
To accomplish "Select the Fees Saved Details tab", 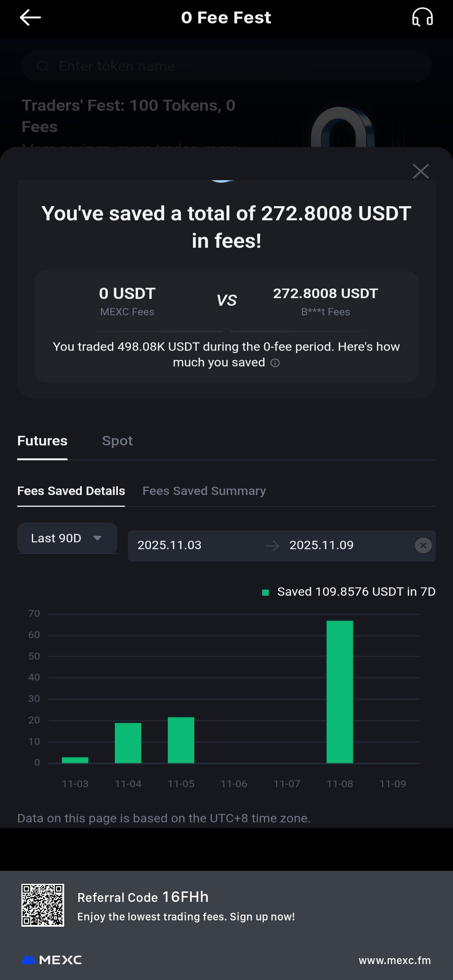I will (71, 491).
